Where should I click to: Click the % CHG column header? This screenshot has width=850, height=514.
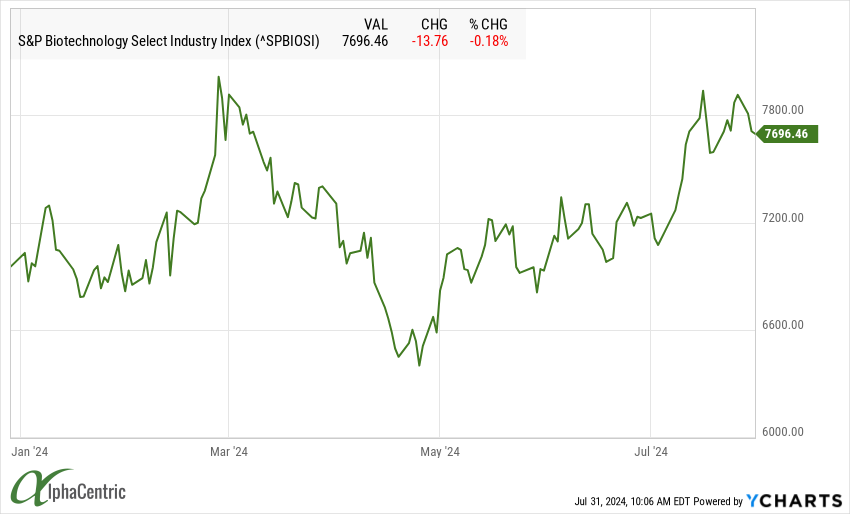488,24
